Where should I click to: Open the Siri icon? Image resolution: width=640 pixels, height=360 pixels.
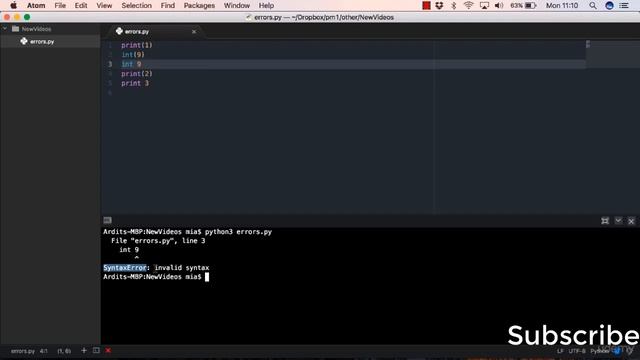(x=609, y=5)
